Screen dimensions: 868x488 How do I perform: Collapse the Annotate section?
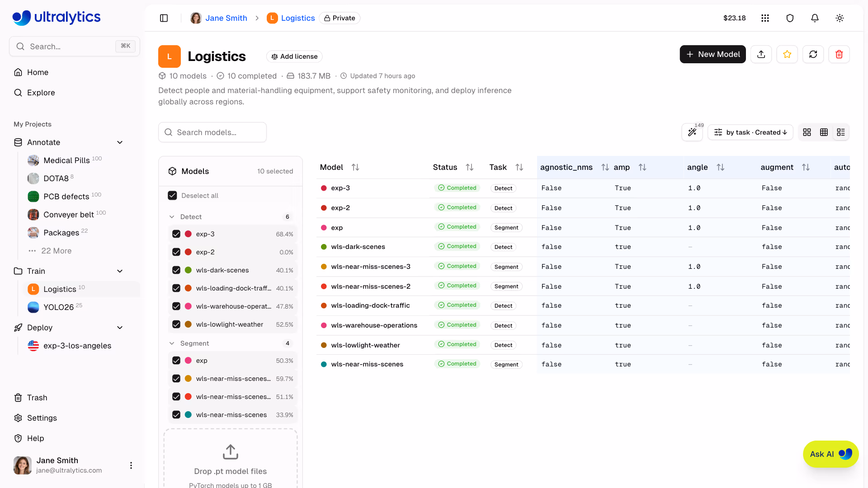pyautogui.click(x=120, y=142)
